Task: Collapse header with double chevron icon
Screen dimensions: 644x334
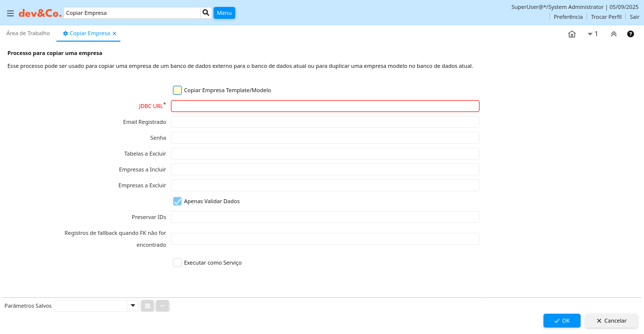Action: pyautogui.click(x=613, y=34)
